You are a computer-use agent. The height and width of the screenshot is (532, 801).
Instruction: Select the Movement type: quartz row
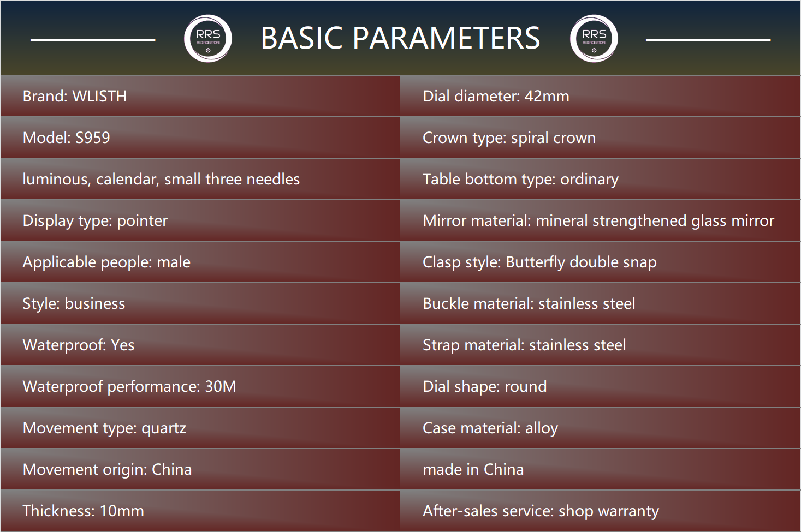104,428
